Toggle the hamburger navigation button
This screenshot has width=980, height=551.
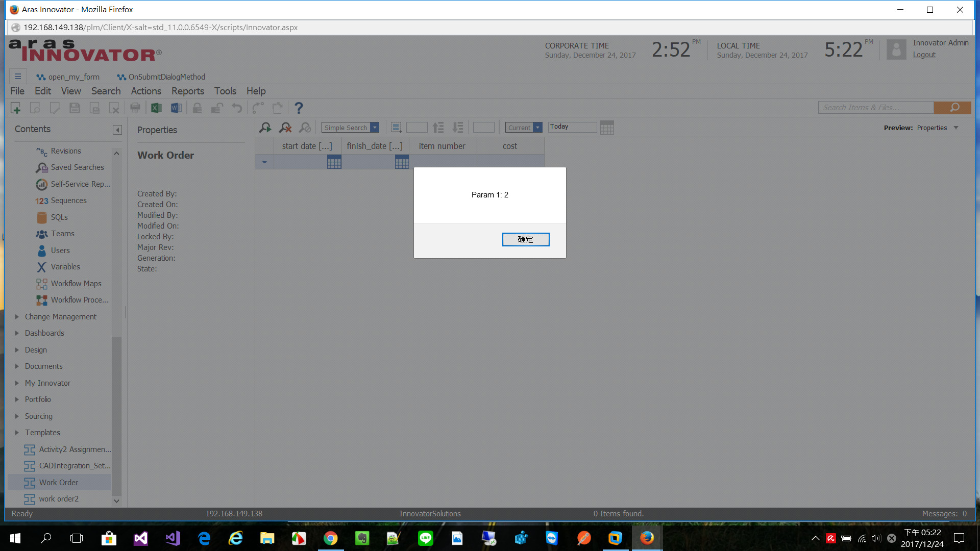pyautogui.click(x=18, y=77)
